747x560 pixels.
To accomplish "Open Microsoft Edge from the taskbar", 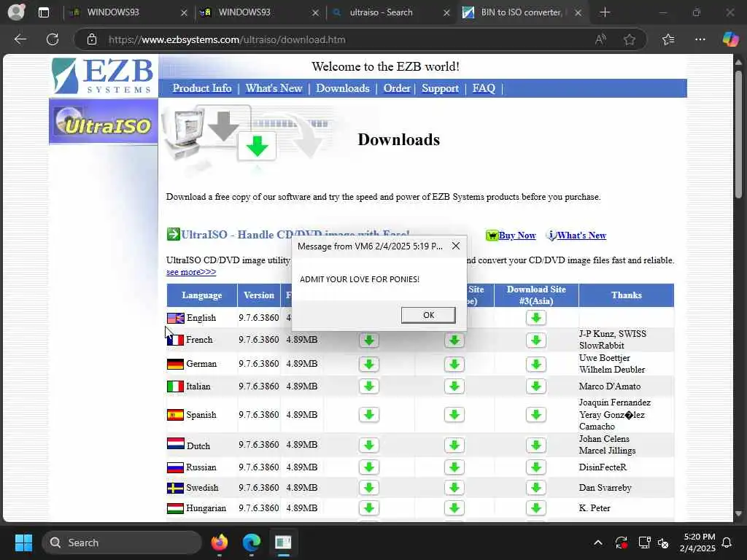I will pos(252,542).
